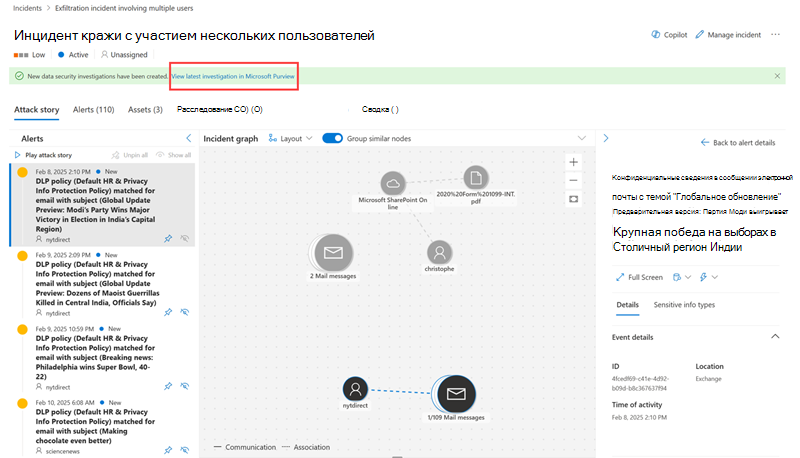Screen dimensions: 800x458
Task: Open the Layout dropdown in incident graph
Action: click(290, 139)
